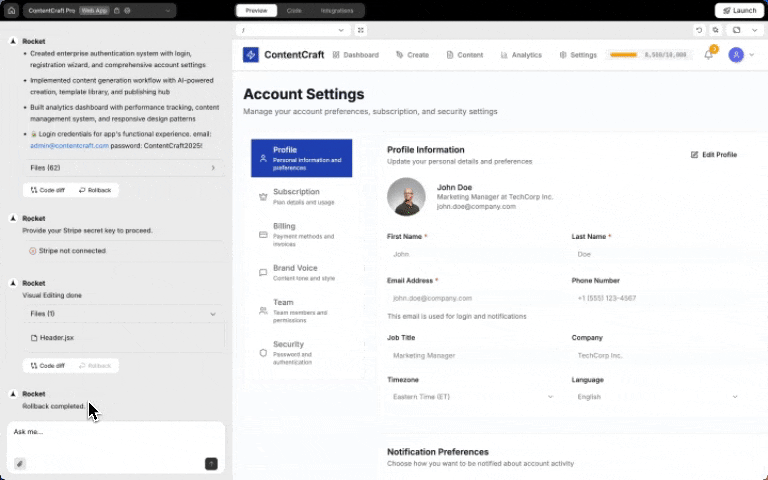Open Create in the ContentCraft nav

pyautogui.click(x=412, y=55)
